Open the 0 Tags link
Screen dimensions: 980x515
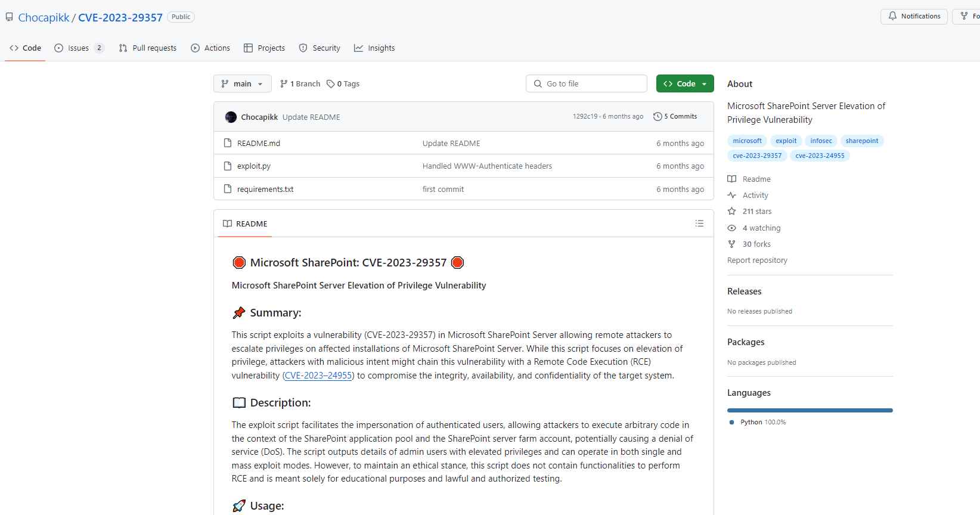(343, 83)
